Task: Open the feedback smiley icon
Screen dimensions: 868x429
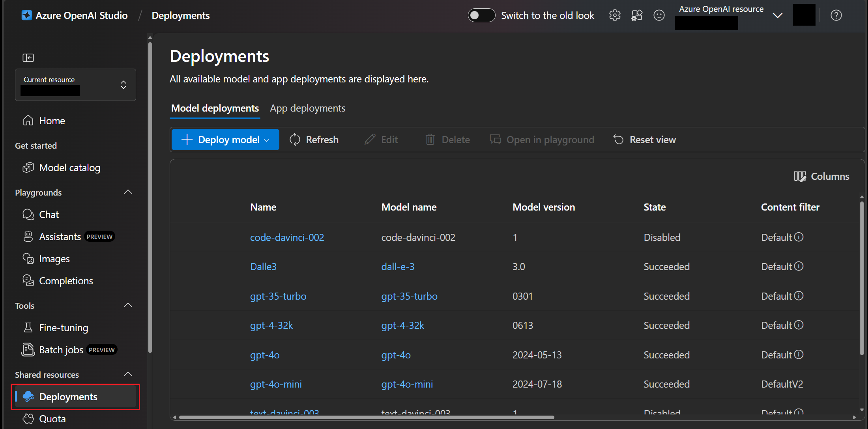Action: click(x=658, y=15)
